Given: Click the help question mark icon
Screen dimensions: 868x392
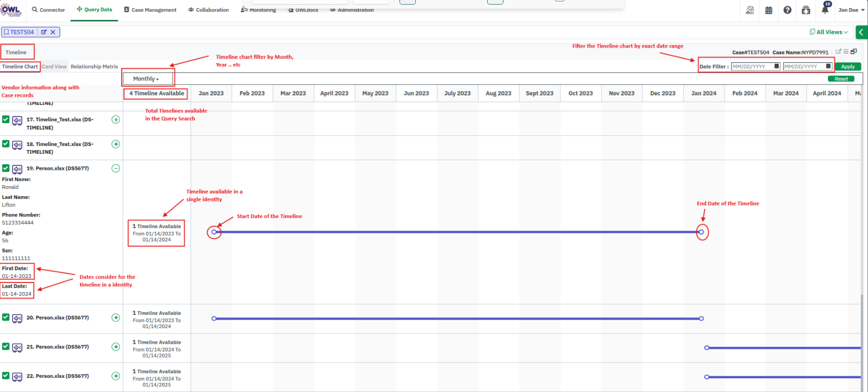Looking at the screenshot, I should point(787,10).
